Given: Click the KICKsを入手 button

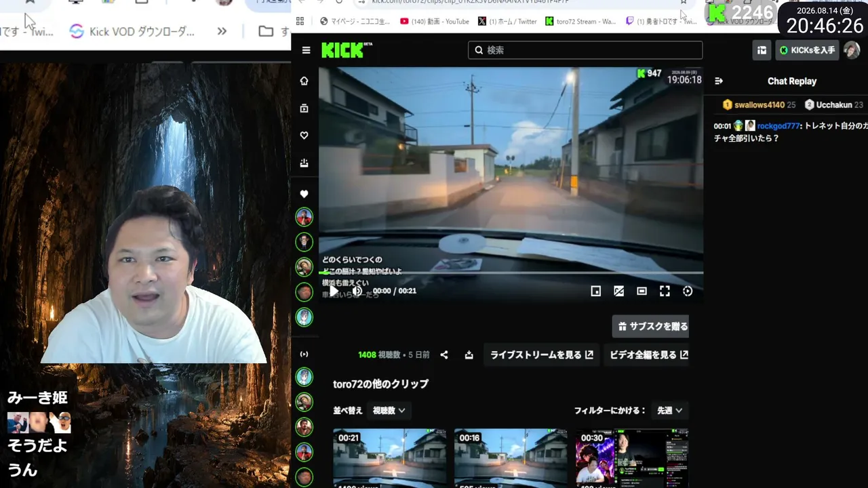Looking at the screenshot, I should pos(807,50).
